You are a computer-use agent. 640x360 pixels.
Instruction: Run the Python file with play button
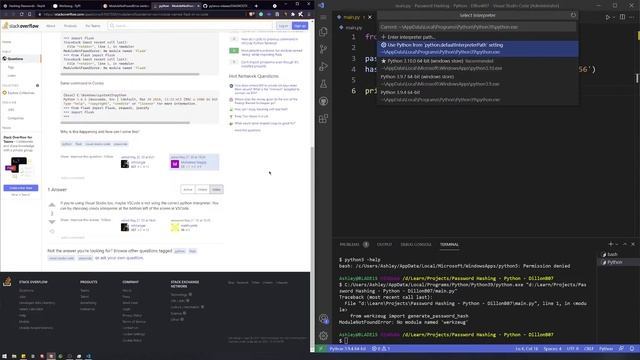point(607,17)
